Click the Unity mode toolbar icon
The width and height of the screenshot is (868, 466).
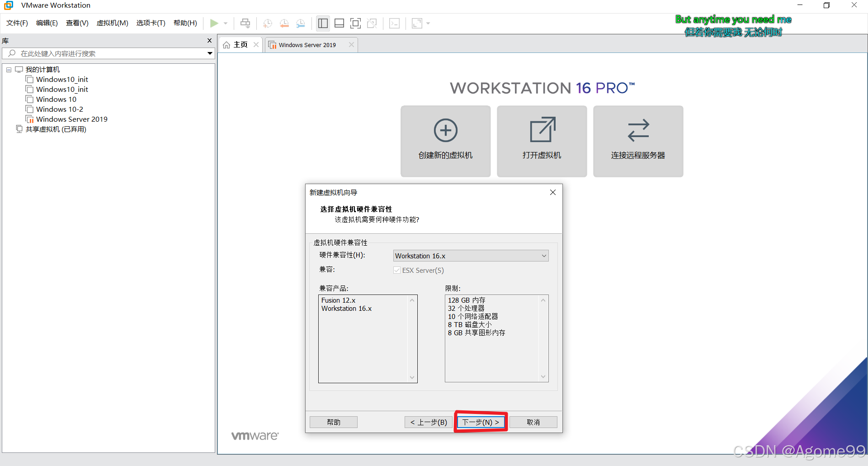click(372, 23)
